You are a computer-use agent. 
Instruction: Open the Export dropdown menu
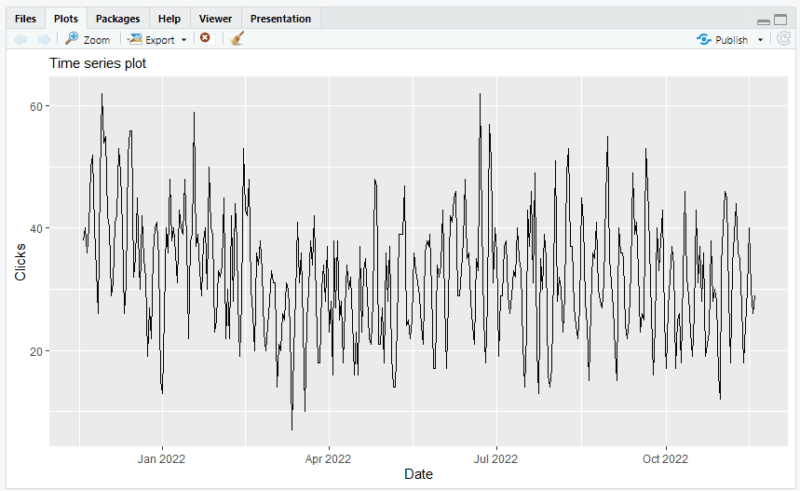(157, 39)
